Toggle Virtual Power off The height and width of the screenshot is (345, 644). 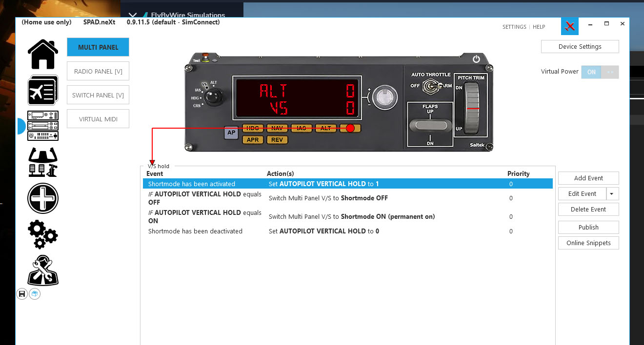point(609,72)
